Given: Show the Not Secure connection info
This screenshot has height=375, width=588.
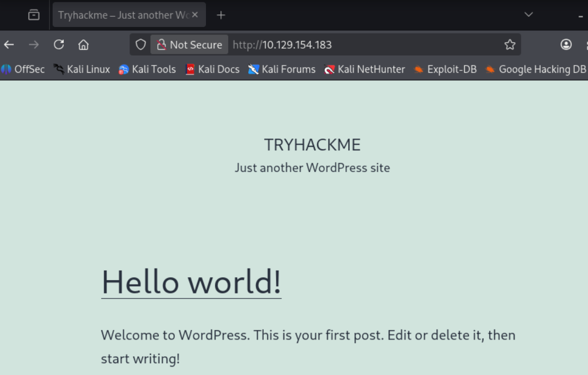Looking at the screenshot, I should tap(189, 45).
